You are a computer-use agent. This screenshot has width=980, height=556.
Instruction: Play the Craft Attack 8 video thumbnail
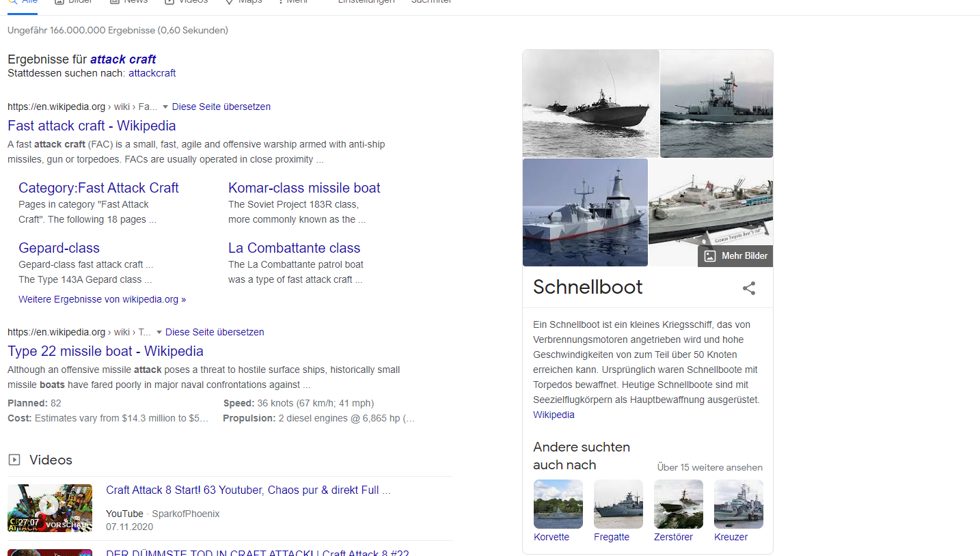point(50,508)
